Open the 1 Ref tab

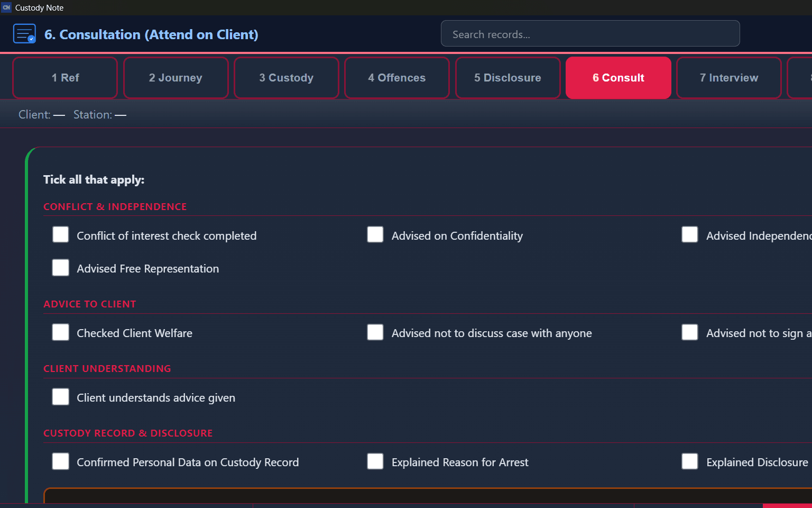[x=65, y=78]
